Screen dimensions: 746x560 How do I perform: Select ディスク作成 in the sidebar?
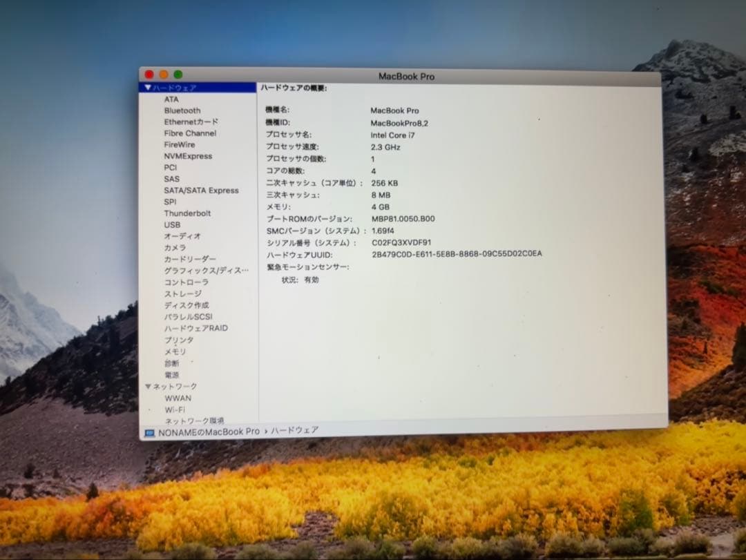tap(186, 305)
